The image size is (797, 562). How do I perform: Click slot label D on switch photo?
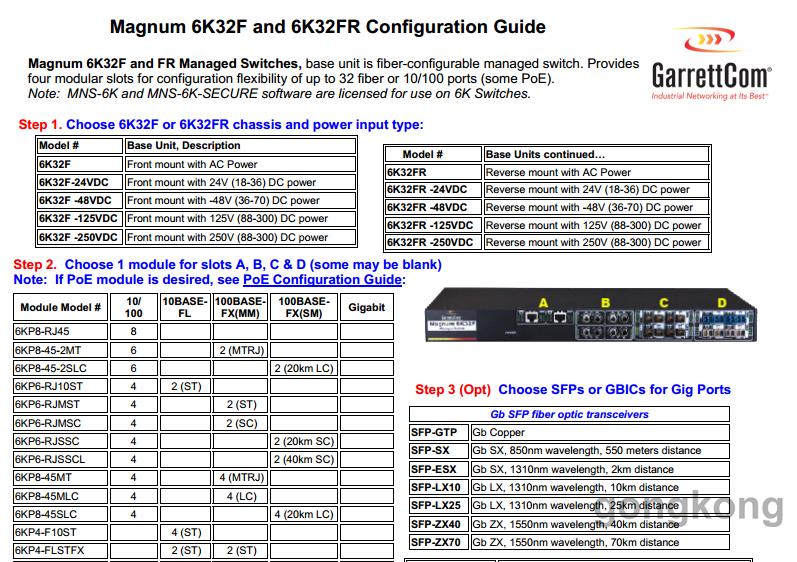point(722,303)
